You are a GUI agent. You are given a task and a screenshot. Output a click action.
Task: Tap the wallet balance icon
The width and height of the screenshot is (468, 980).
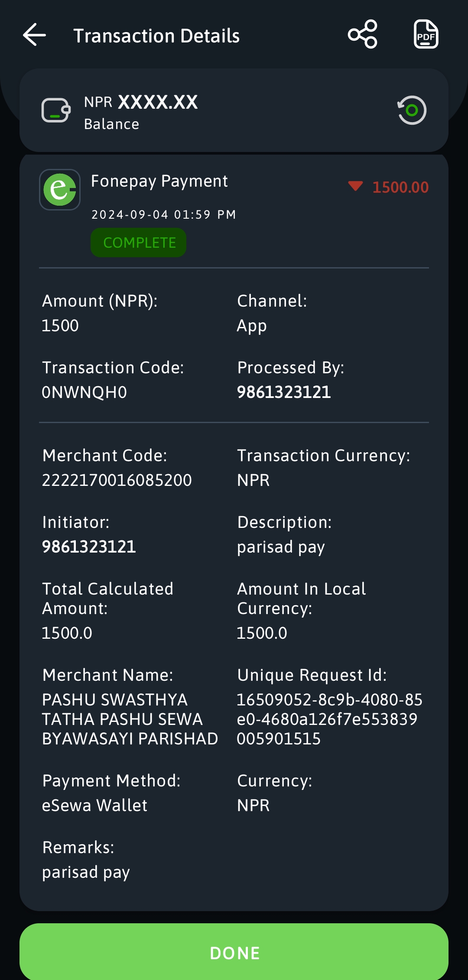pos(56,110)
